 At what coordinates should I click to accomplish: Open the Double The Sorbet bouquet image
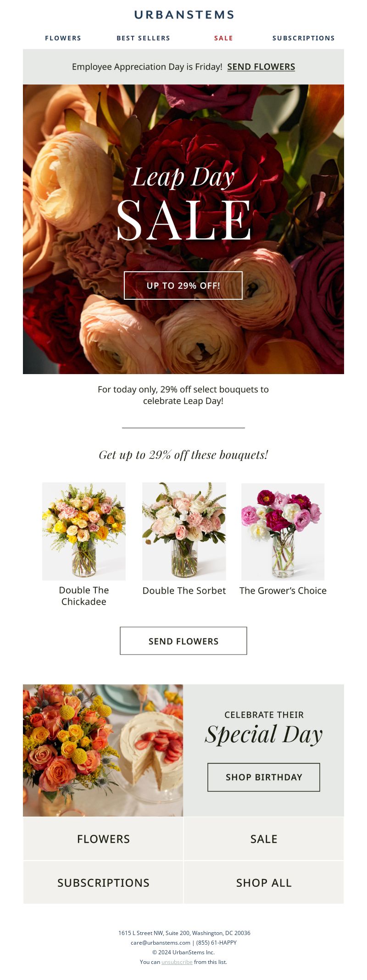184,531
